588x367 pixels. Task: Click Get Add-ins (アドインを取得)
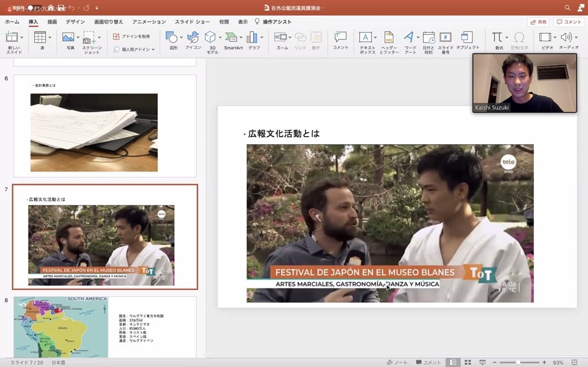tap(131, 36)
